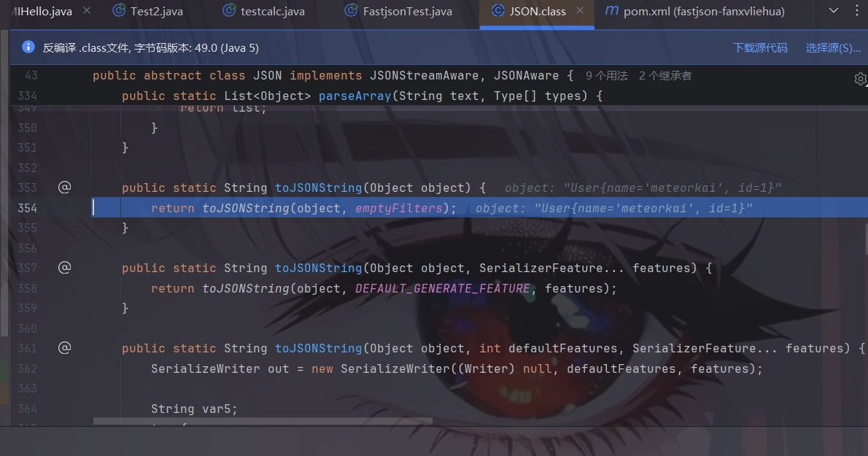Click the @ gutter icon at line 361
This screenshot has width=868, height=456.
64,348
